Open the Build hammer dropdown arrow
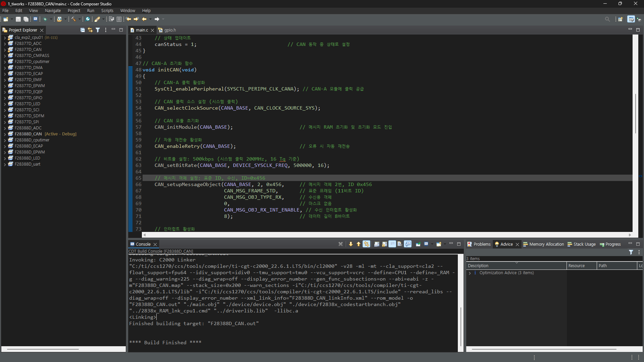 79,19
